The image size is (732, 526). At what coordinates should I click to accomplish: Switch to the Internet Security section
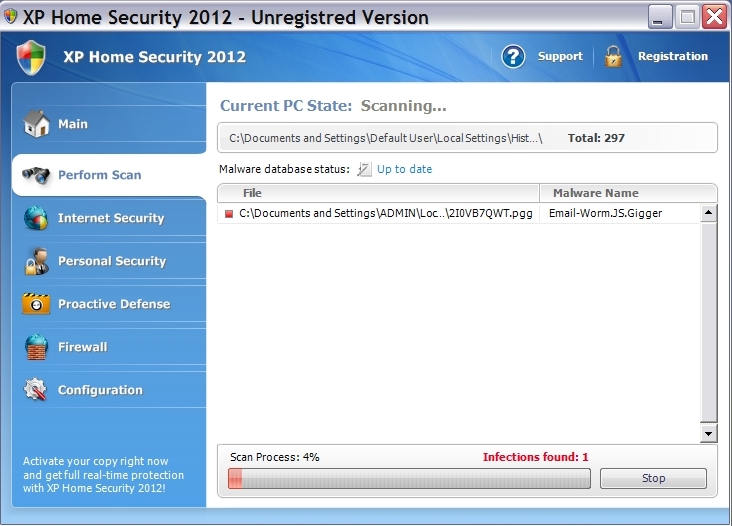point(111,218)
